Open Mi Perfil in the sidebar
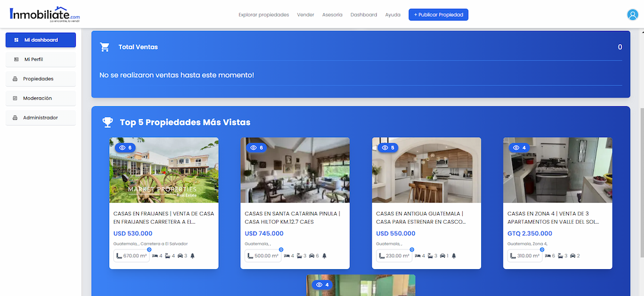Image resolution: width=644 pixels, height=296 pixels. click(x=41, y=60)
